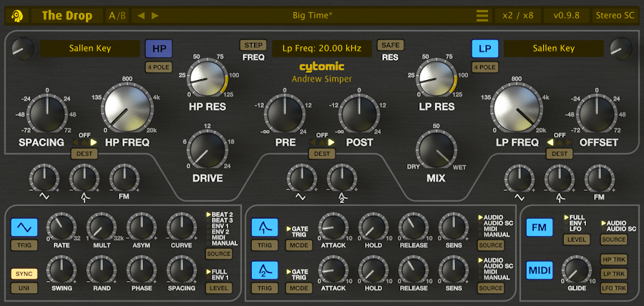The width and height of the screenshot is (644, 306).
Task: Cycle Envelope 2 SOURCE button
Action: pyautogui.click(x=490, y=288)
